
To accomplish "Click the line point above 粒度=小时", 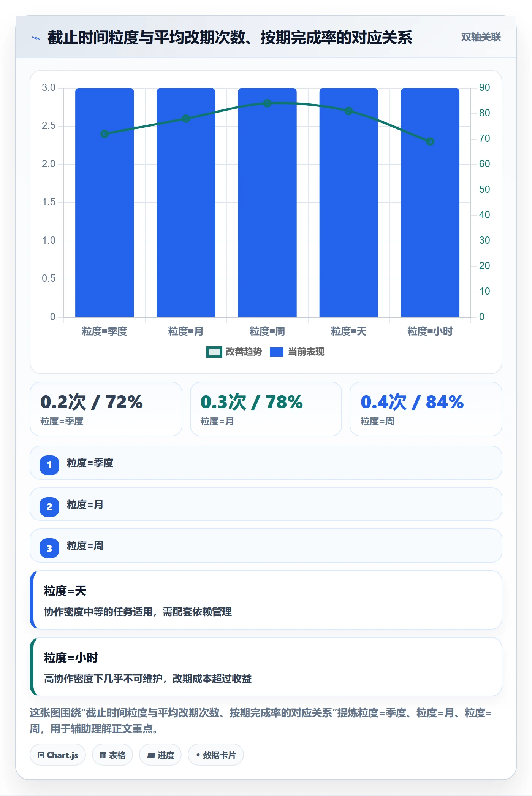I will click(430, 141).
